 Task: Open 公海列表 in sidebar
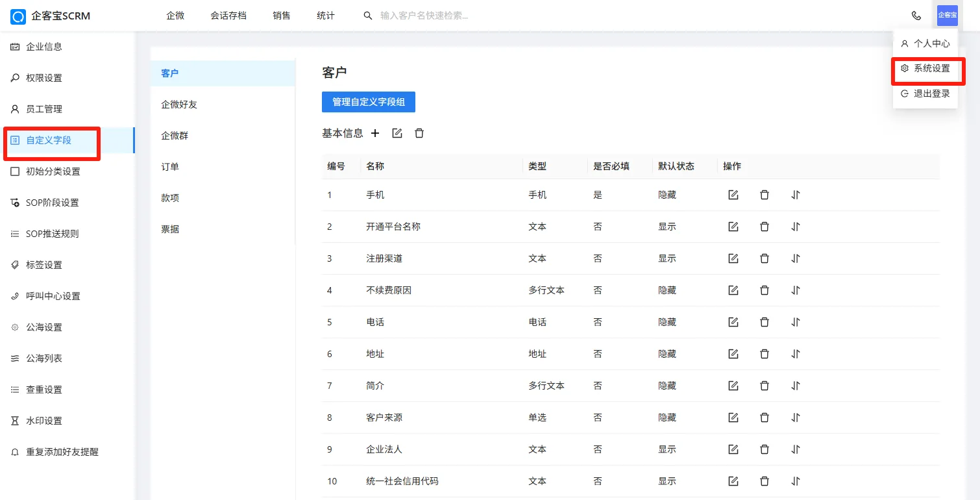pos(67,358)
